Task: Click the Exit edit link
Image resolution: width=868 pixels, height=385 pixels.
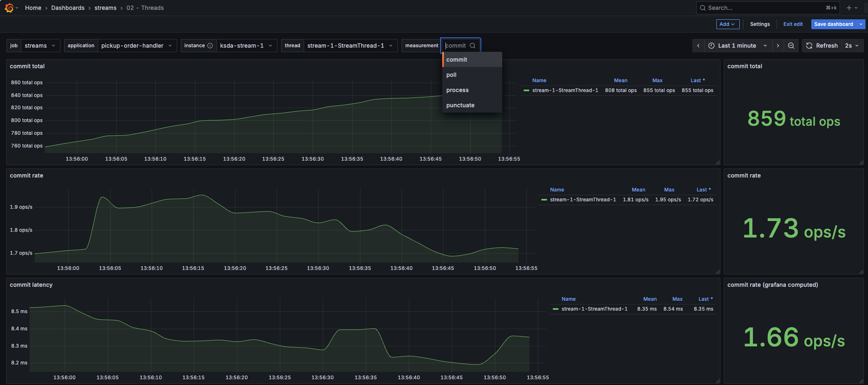Action: click(793, 24)
